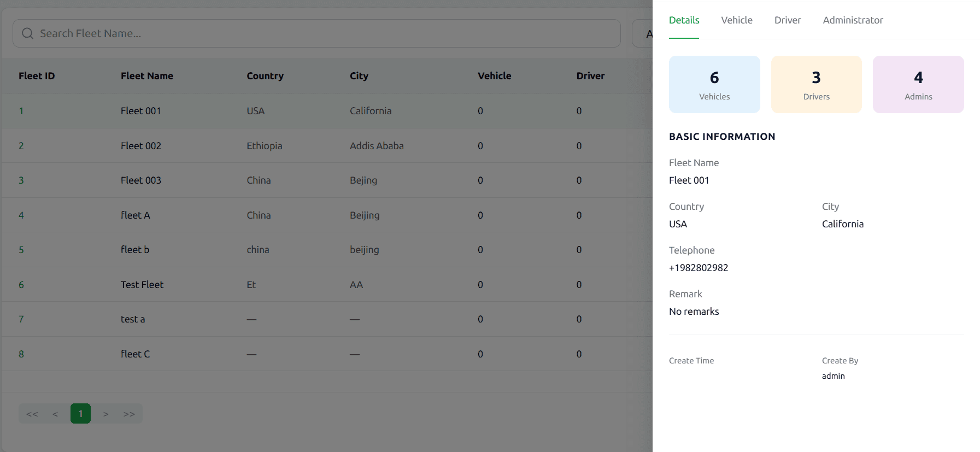The image size is (980, 452).
Task: Click the 3 Drivers summary card
Action: click(816, 85)
